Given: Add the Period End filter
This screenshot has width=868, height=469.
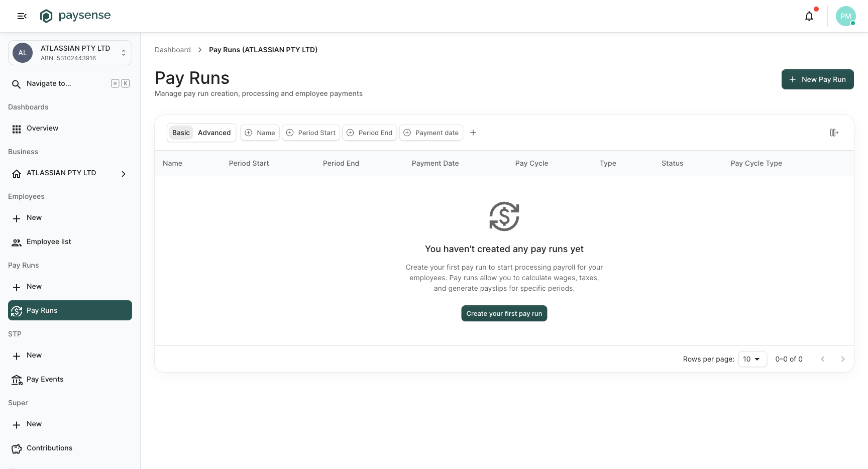Looking at the screenshot, I should [x=370, y=133].
